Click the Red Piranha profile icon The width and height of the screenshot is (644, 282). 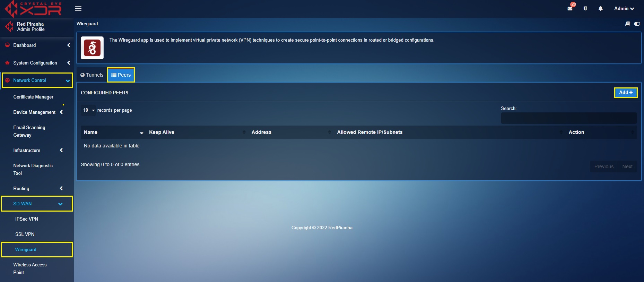9,26
